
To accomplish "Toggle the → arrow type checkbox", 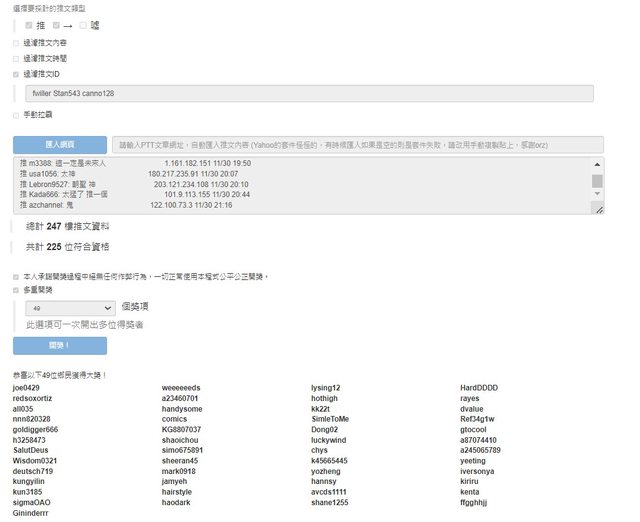I will point(57,24).
